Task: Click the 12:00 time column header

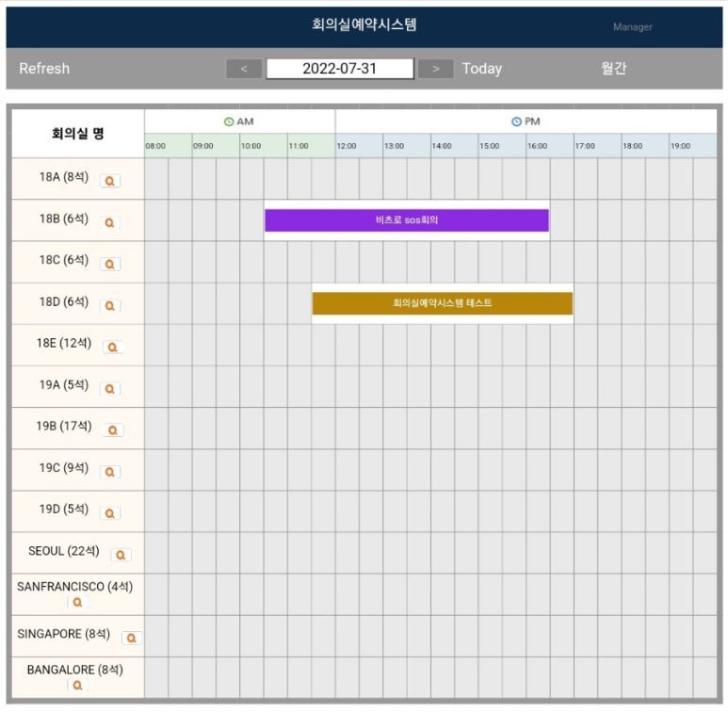Action: [360, 146]
